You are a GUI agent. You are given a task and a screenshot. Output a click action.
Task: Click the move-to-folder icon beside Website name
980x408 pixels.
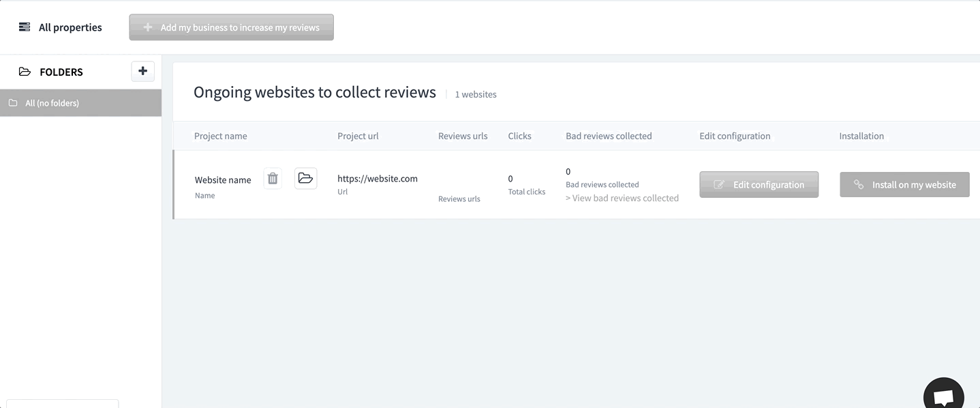[x=305, y=179]
